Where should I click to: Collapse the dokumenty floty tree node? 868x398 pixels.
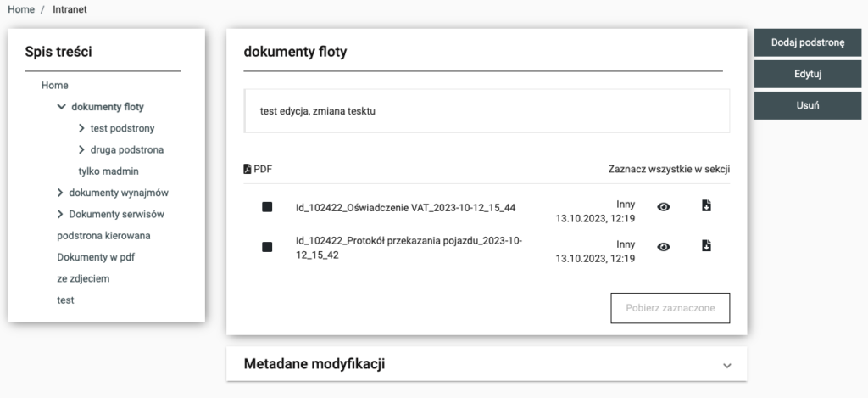tap(61, 107)
